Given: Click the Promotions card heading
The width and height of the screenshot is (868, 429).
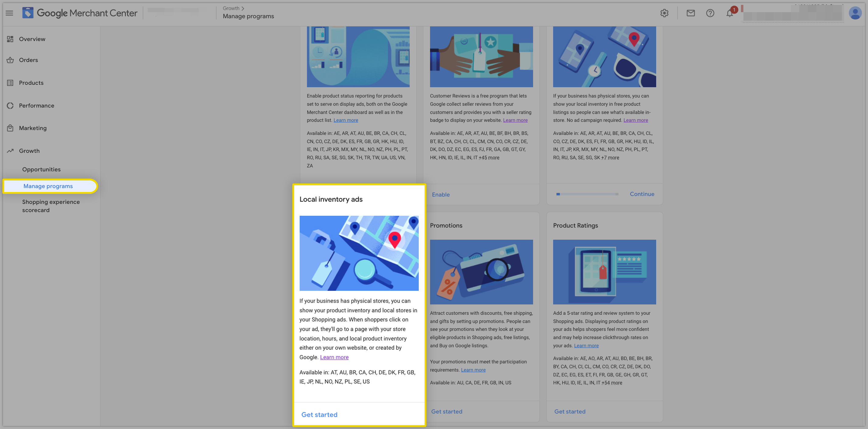Looking at the screenshot, I should [x=446, y=226].
